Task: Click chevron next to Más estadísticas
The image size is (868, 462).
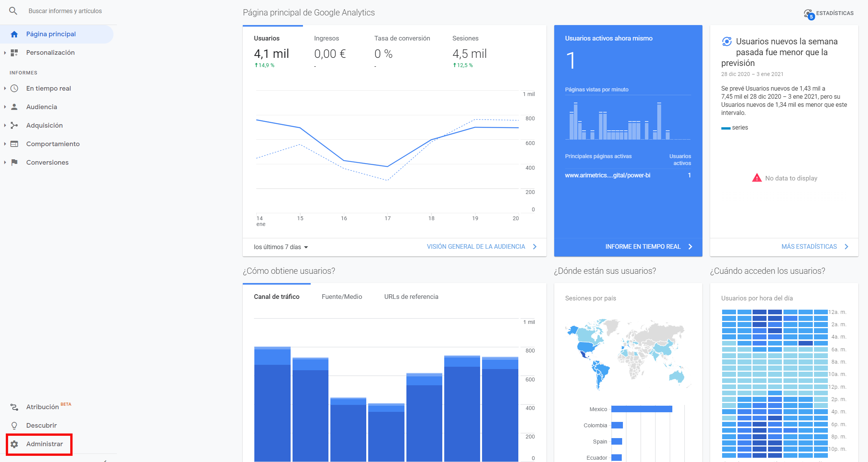Action: click(846, 246)
